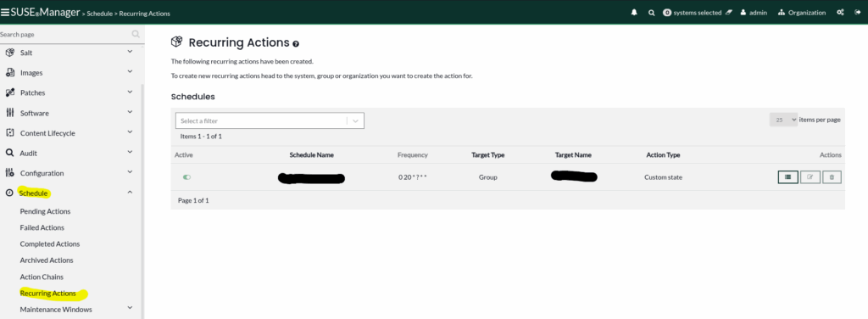Click the Content Lifecycle sidebar icon
Screen dimensions: 868x319
click(9, 133)
